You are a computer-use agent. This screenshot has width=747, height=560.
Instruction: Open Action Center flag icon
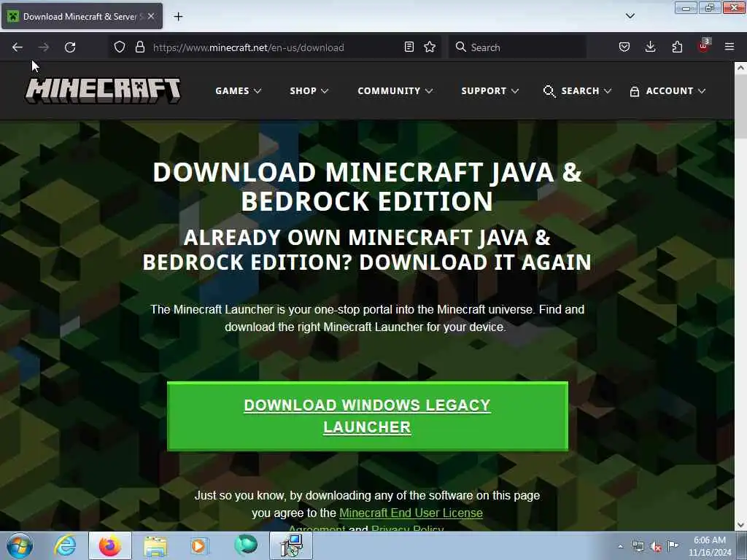pyautogui.click(x=673, y=545)
